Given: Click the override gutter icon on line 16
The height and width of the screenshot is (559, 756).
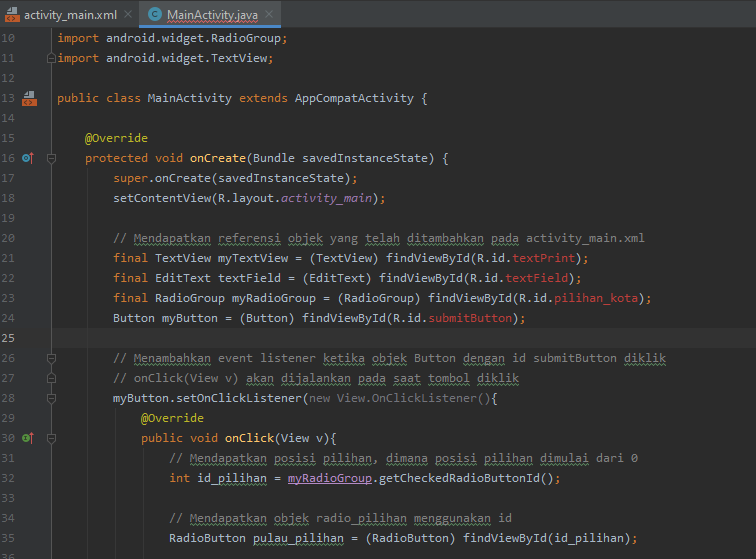Looking at the screenshot, I should click(28, 158).
